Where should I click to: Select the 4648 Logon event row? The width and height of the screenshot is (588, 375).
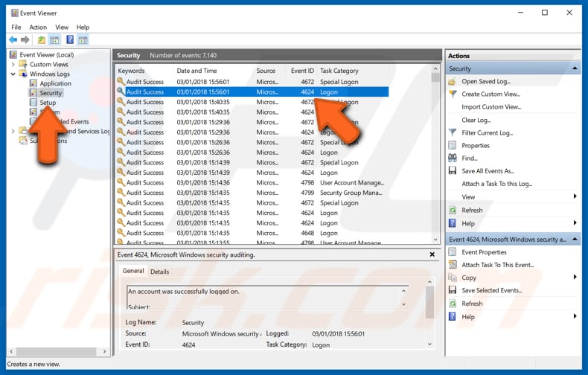tap(252, 233)
